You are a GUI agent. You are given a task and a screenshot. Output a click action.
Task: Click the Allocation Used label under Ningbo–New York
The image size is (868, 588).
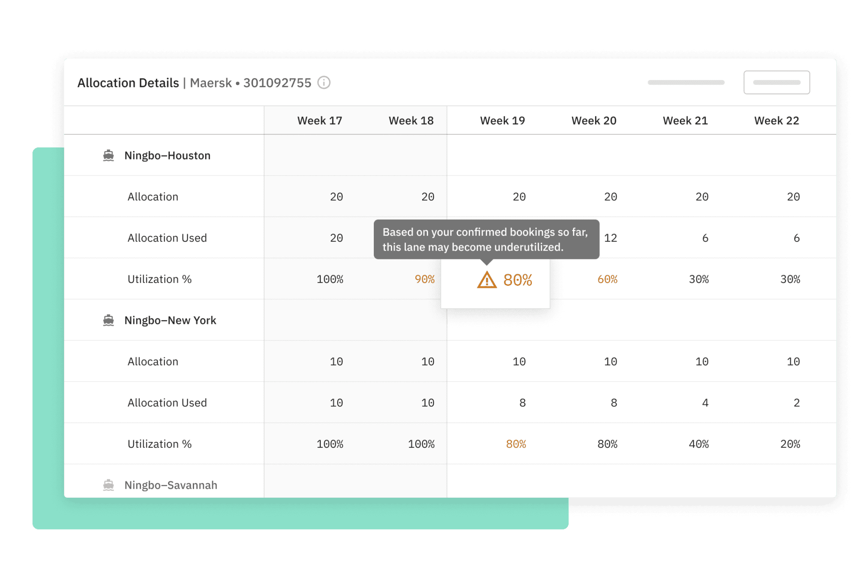[167, 403]
